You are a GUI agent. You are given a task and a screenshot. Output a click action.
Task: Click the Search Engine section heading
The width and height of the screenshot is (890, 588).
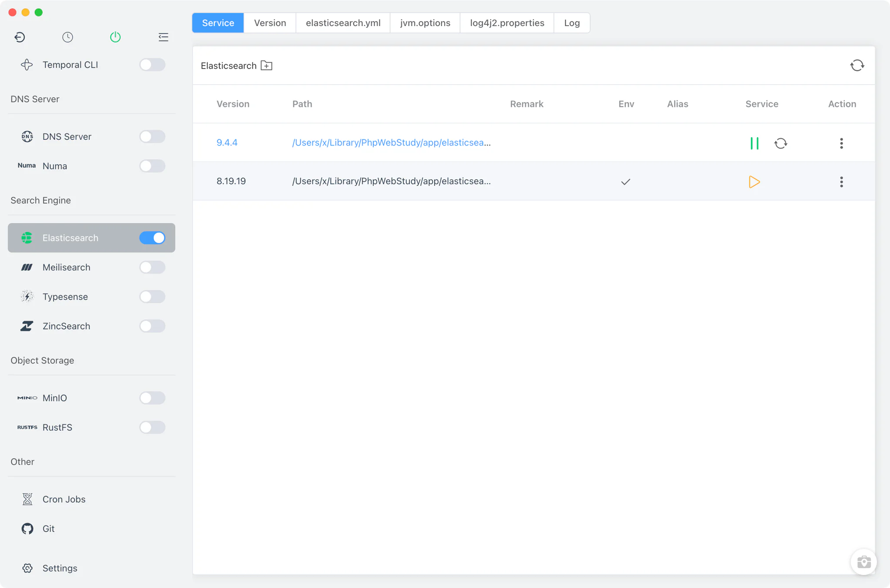click(x=40, y=200)
